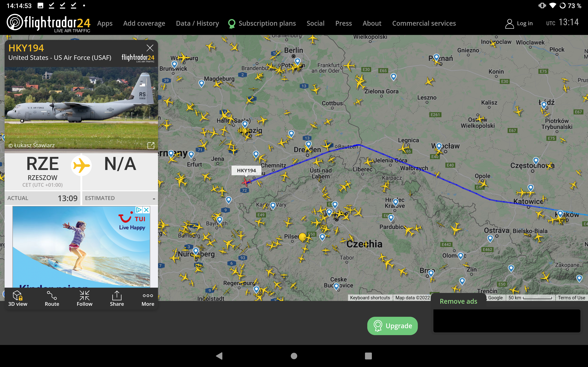This screenshot has height=367, width=588.
Task: Share this flight
Action: click(117, 299)
